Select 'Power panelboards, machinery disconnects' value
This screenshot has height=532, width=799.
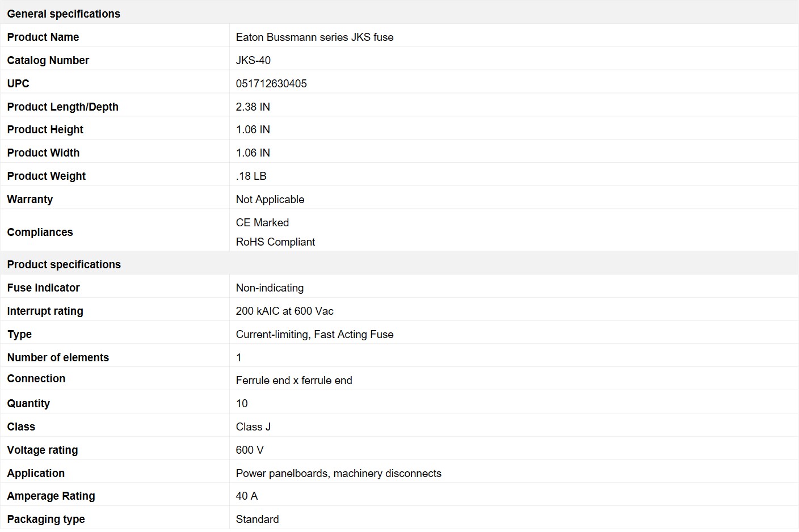click(339, 473)
